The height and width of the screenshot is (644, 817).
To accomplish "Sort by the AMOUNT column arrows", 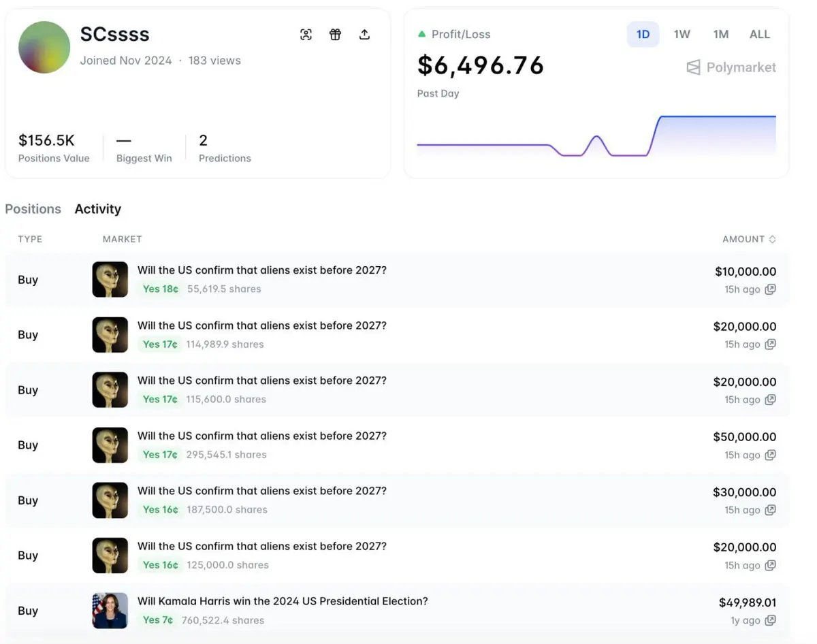I will click(772, 239).
